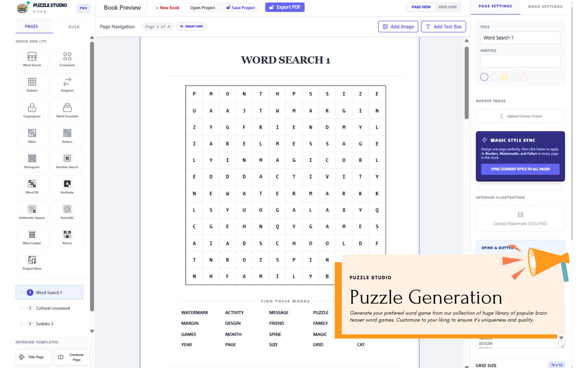Export the book as PDF
The height and width of the screenshot is (368, 588).
285,7
